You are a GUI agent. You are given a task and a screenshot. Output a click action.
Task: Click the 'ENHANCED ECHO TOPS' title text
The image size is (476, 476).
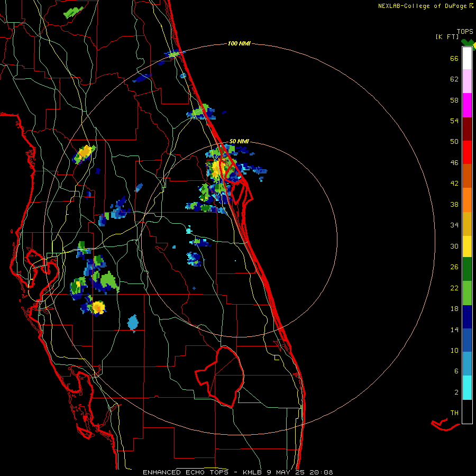[x=186, y=472]
